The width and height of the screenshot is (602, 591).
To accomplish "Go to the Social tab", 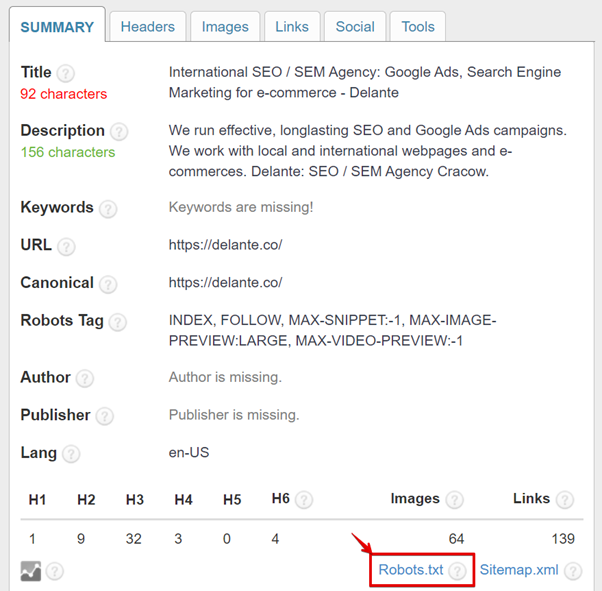I will pyautogui.click(x=355, y=27).
